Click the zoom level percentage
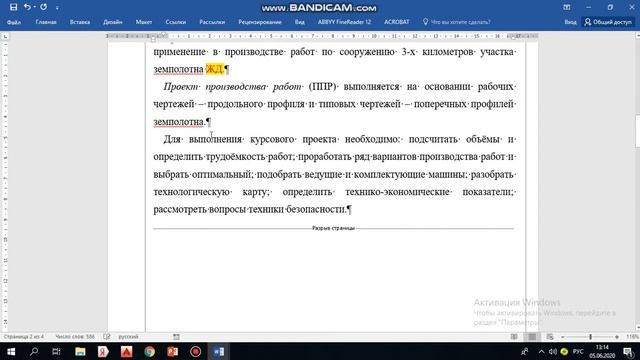 pyautogui.click(x=632, y=337)
